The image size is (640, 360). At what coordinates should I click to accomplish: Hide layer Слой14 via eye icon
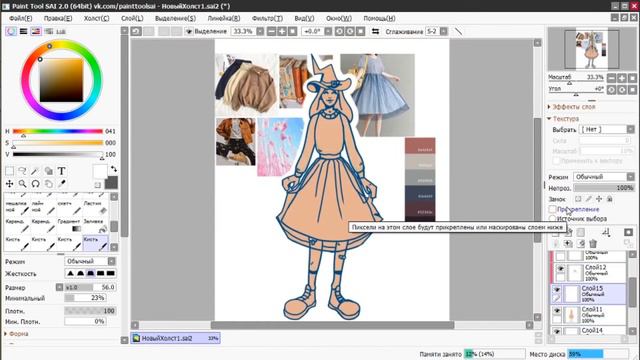[x=557, y=331]
